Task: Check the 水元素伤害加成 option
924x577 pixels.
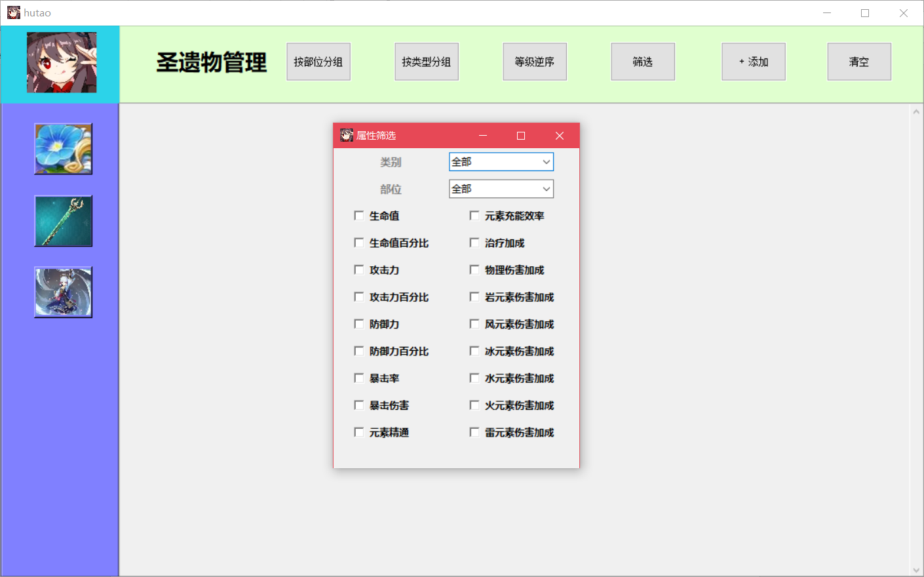Action: tap(474, 378)
